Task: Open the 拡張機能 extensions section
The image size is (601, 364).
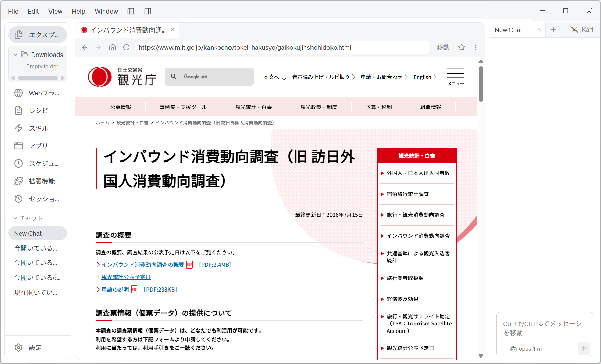Action: tap(38, 181)
